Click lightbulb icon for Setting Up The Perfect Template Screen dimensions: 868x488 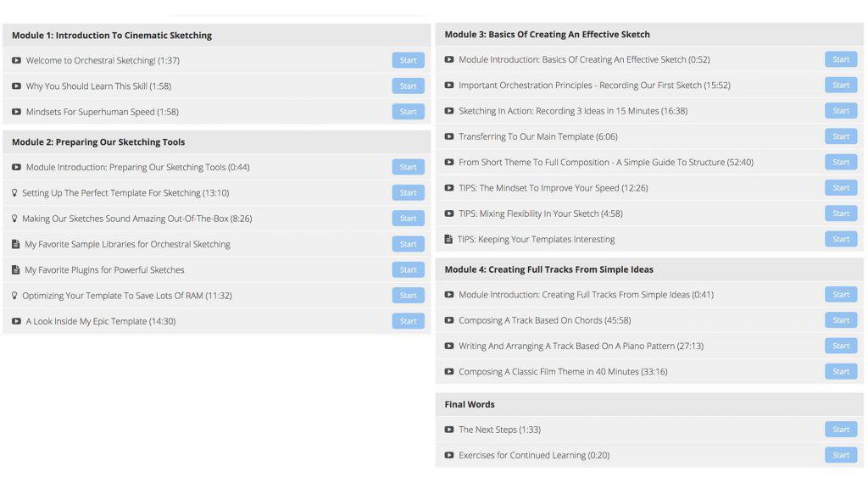tap(14, 193)
